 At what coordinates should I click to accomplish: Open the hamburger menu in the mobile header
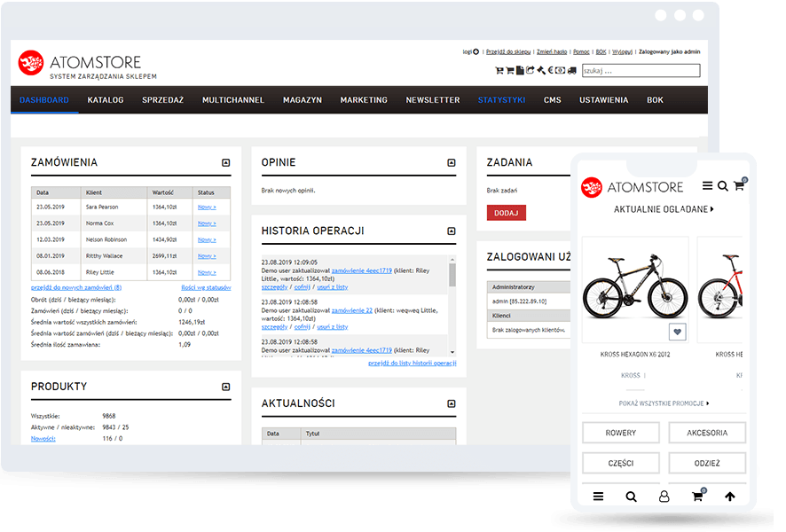[707, 186]
